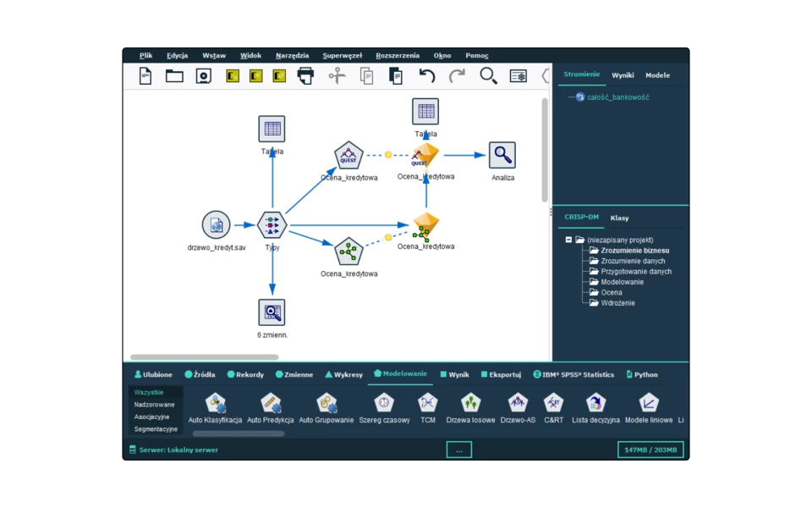
Task: Select the Typy node on canvas
Action: 272,225
